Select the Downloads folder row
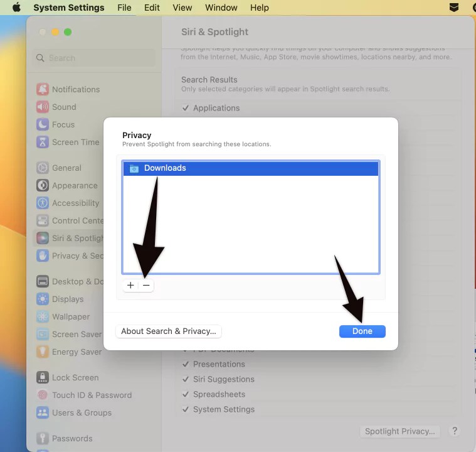The width and height of the screenshot is (476, 452). coord(251,168)
